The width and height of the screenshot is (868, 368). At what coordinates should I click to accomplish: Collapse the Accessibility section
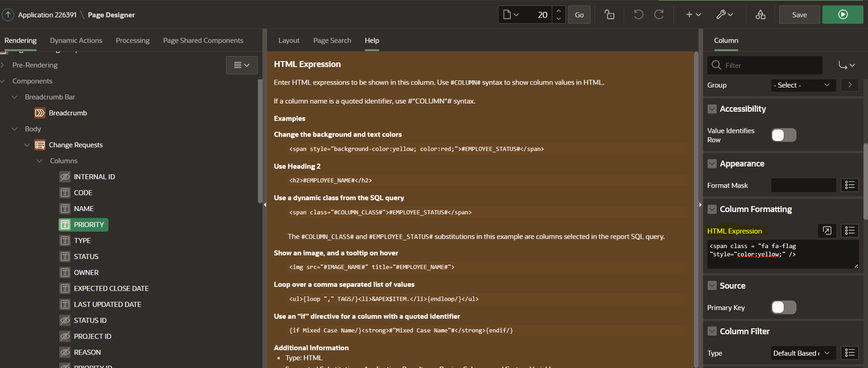[712, 109]
